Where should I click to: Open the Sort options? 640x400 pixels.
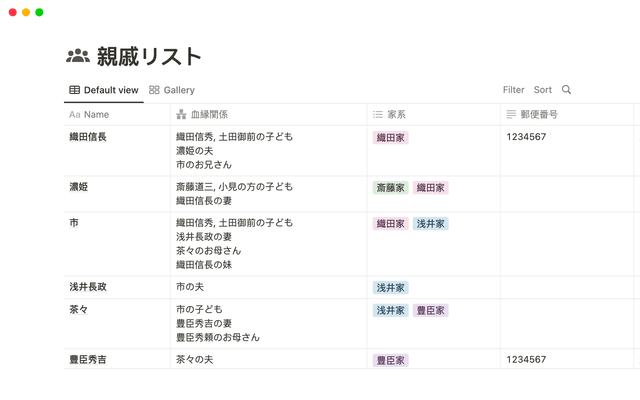point(542,90)
